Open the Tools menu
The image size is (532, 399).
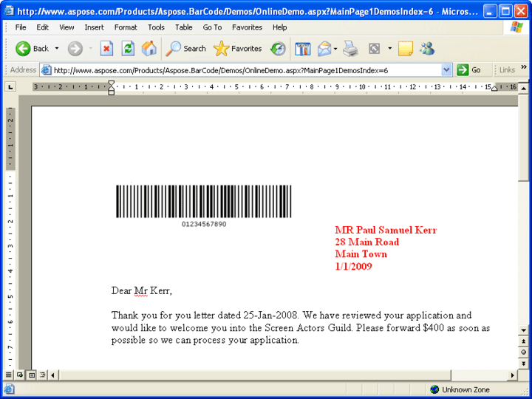pyautogui.click(x=156, y=27)
